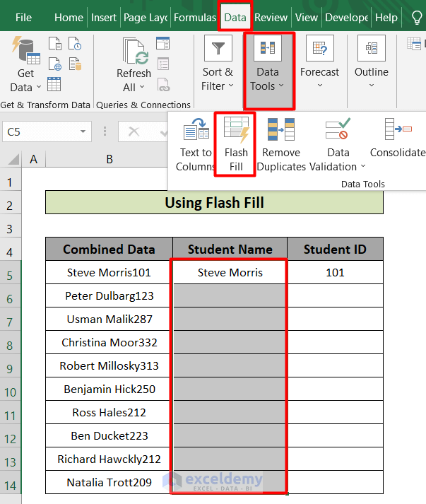Select column A header

point(33,159)
